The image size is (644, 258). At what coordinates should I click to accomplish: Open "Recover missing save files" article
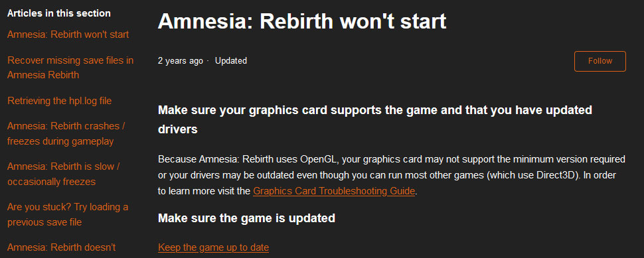(70, 68)
